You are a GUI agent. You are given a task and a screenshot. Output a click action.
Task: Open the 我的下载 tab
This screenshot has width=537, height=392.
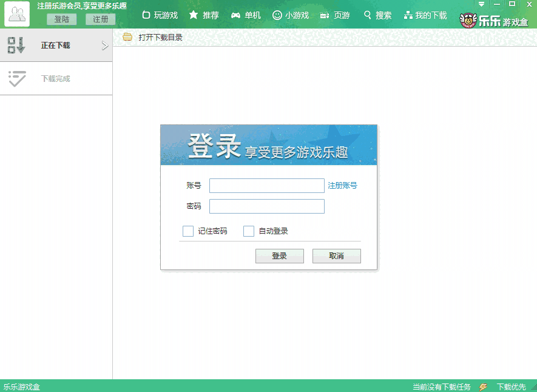(x=425, y=15)
